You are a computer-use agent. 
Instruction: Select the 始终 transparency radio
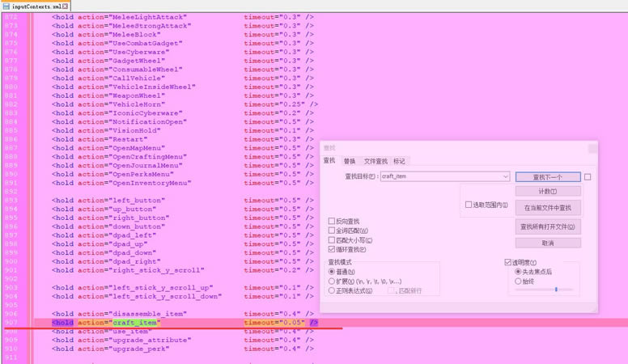[518, 281]
